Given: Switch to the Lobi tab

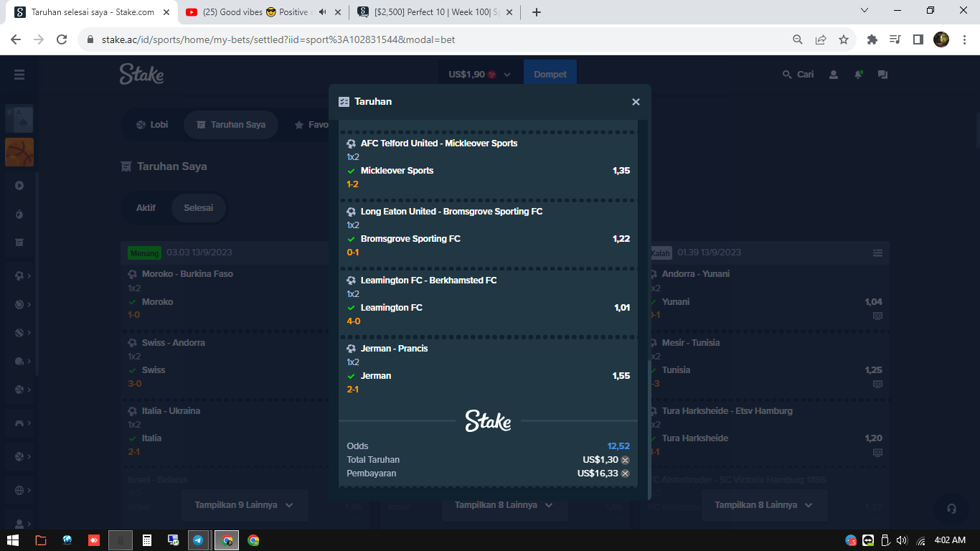Looking at the screenshot, I should [152, 125].
